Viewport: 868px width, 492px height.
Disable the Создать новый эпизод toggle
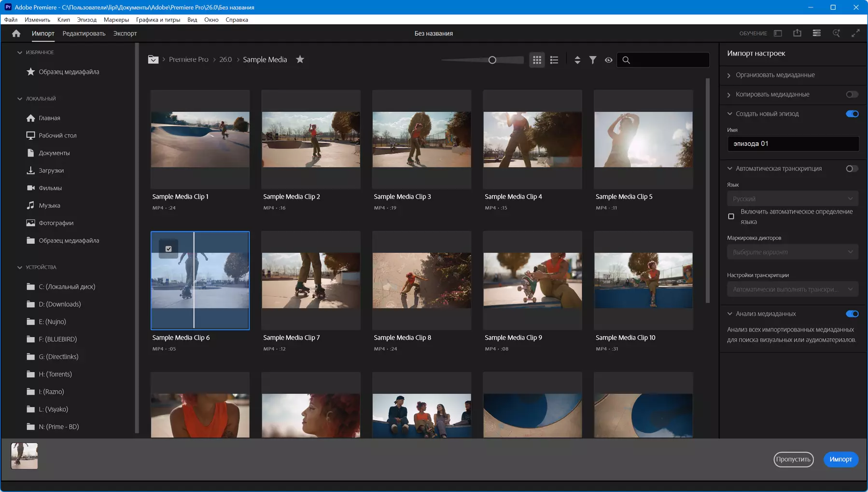click(852, 114)
